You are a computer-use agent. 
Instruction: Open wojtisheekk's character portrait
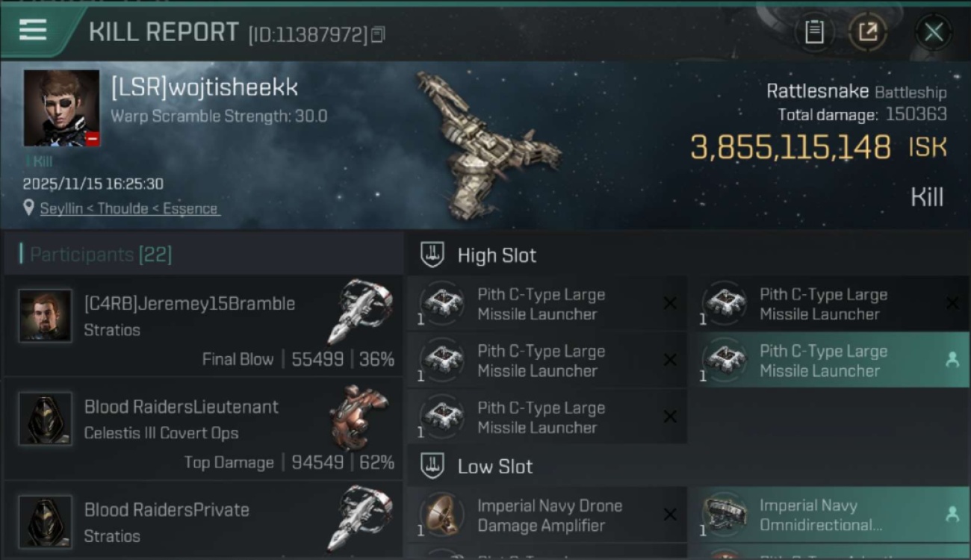61,108
